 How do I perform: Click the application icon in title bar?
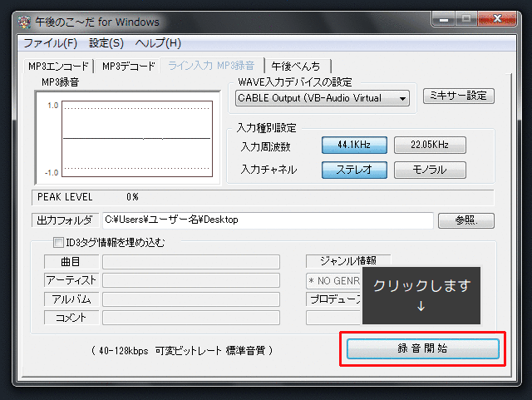pyautogui.click(x=24, y=21)
